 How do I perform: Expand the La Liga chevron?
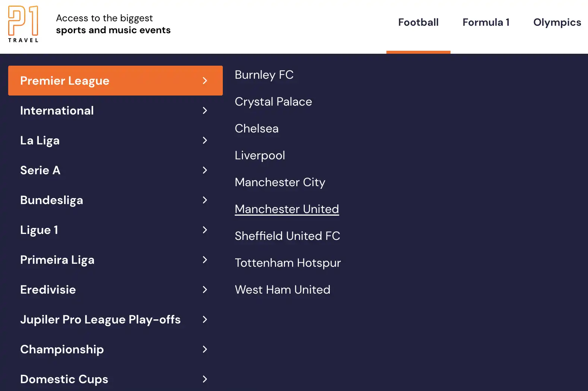pyautogui.click(x=205, y=140)
